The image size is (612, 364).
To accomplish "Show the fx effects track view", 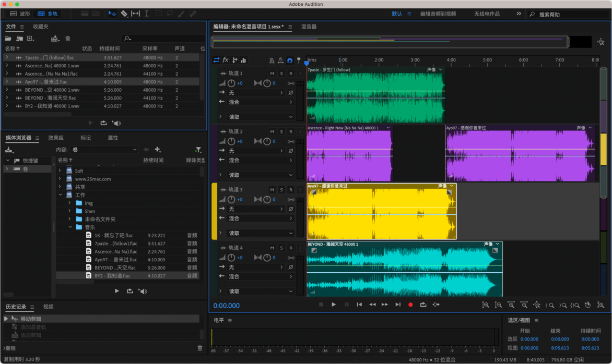I will point(226,60).
